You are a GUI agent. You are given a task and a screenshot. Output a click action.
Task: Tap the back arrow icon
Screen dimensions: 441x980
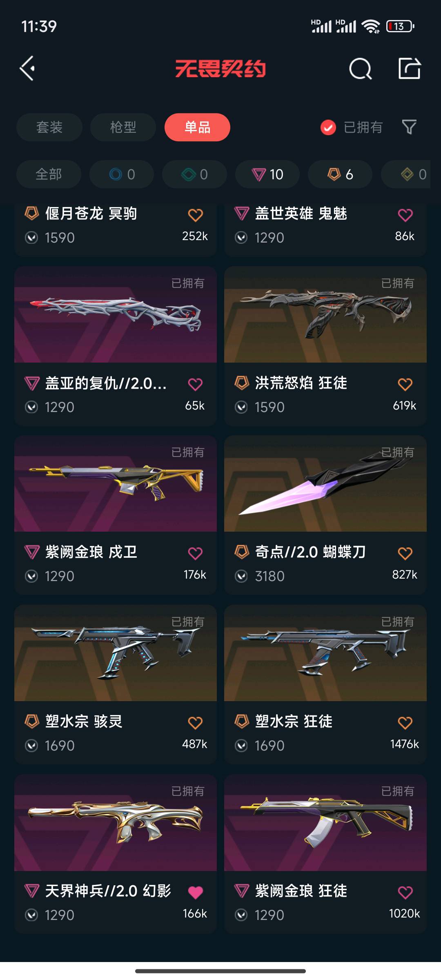click(27, 68)
